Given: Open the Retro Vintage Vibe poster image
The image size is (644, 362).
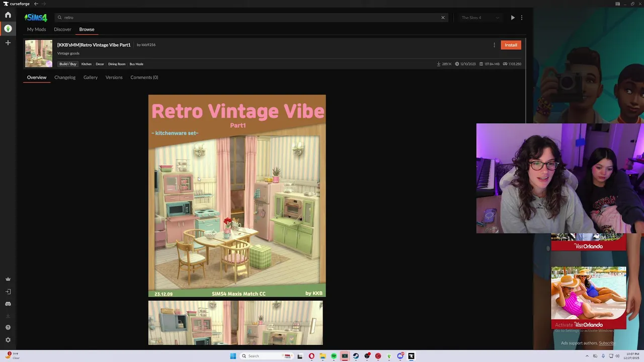Looking at the screenshot, I should pyautogui.click(x=237, y=196).
